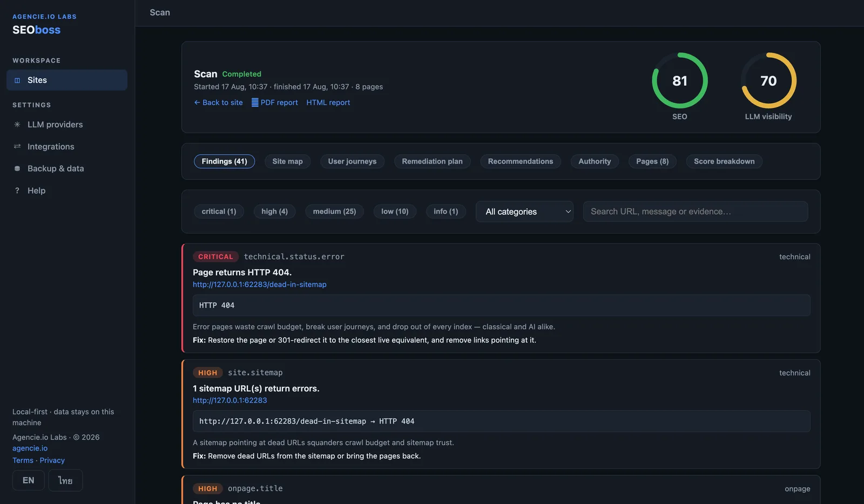Click the SEO score ring 81

(x=680, y=80)
